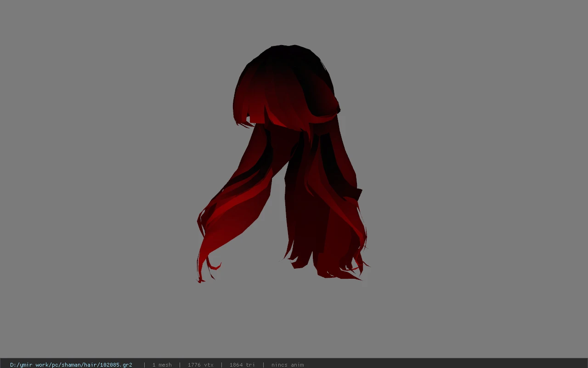Image resolution: width=588 pixels, height=368 pixels.
Task: Click the file path D:/ymir work/pc/shaman/hair/102085.gr2
Action: pos(71,365)
